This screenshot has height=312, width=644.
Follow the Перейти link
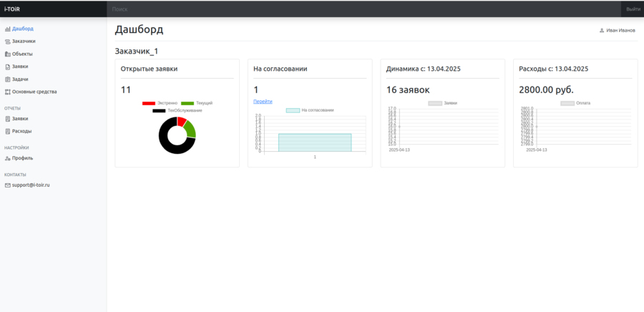(263, 102)
